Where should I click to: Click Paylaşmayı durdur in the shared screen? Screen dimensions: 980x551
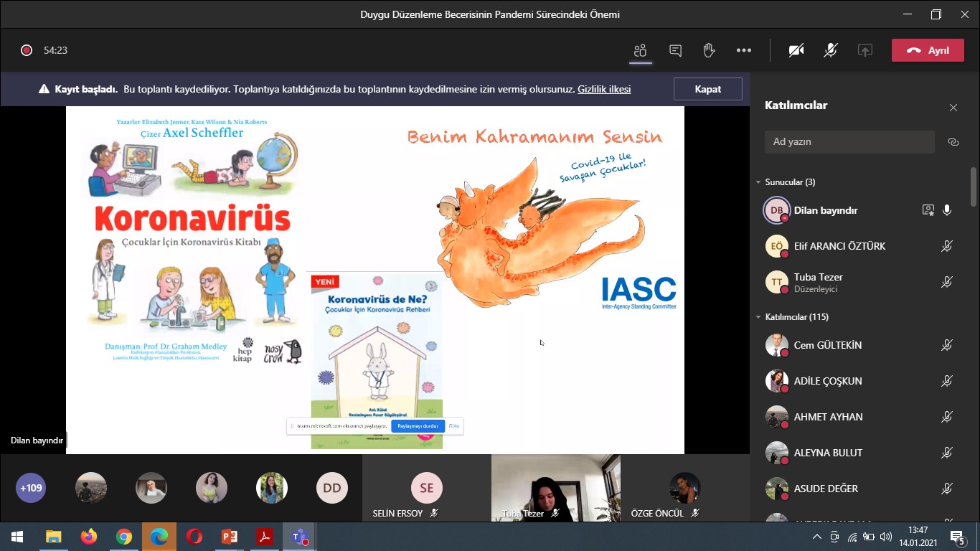click(418, 425)
